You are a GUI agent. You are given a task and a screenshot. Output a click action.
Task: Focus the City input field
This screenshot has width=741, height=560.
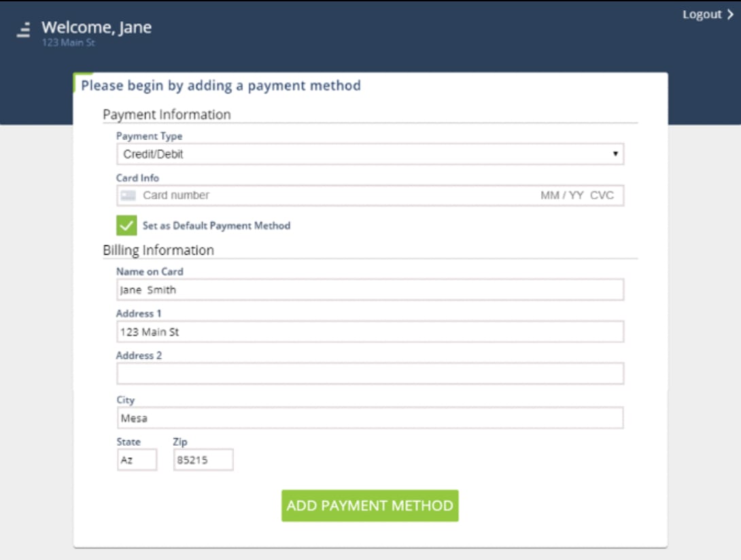(370, 418)
